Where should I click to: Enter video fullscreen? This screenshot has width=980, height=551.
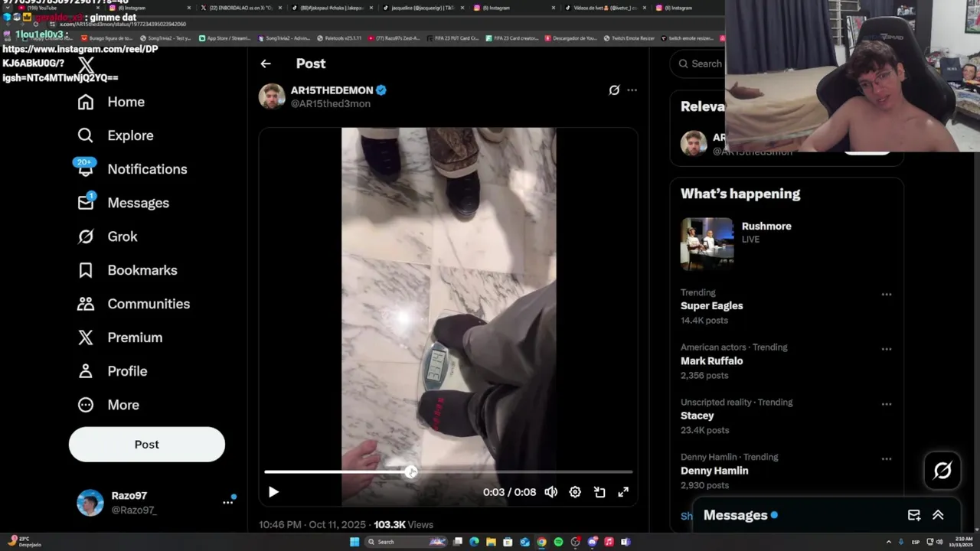coord(623,492)
